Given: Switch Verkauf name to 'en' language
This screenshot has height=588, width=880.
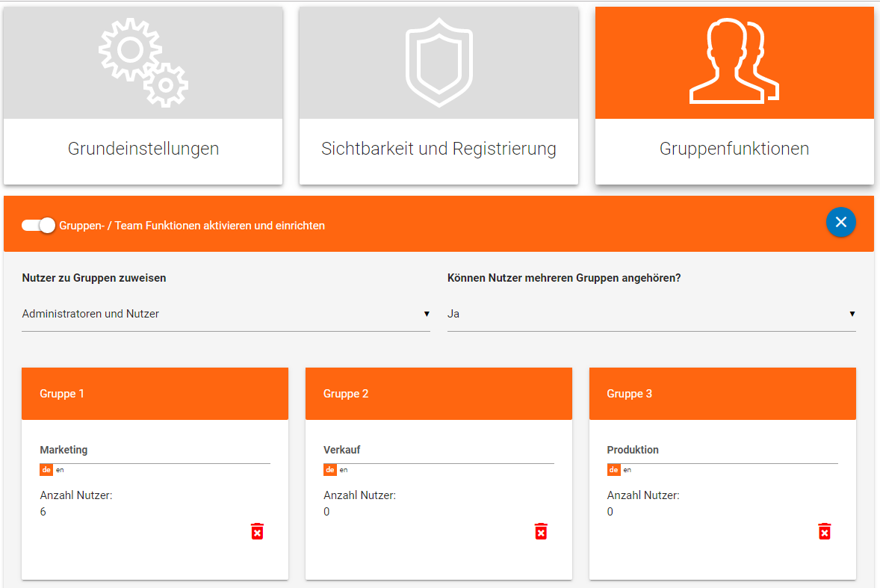Looking at the screenshot, I should pos(344,470).
